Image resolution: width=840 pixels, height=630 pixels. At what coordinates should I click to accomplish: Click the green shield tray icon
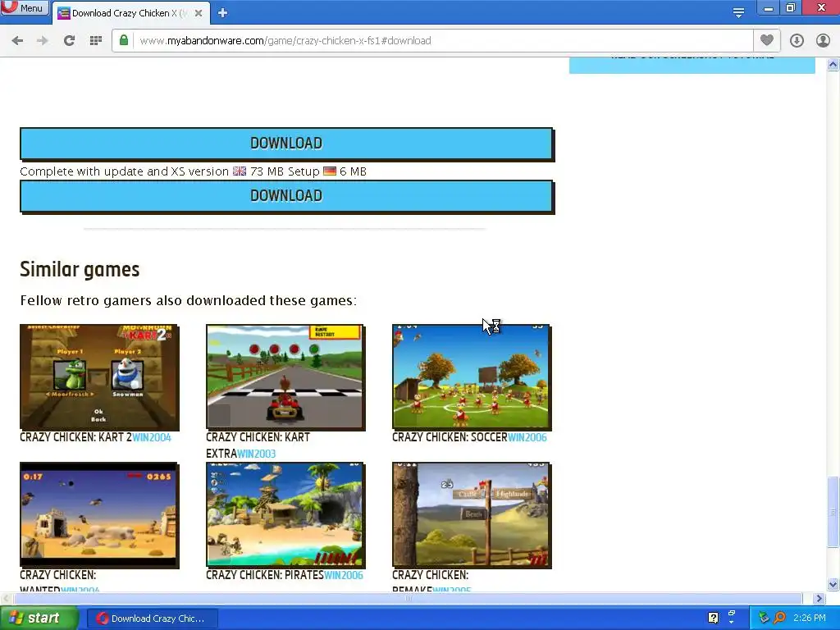[764, 618]
